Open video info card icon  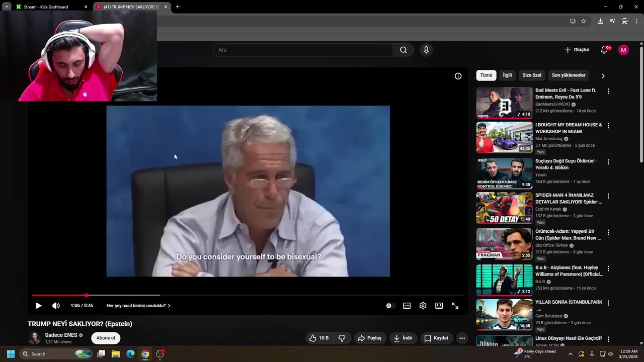(458, 76)
